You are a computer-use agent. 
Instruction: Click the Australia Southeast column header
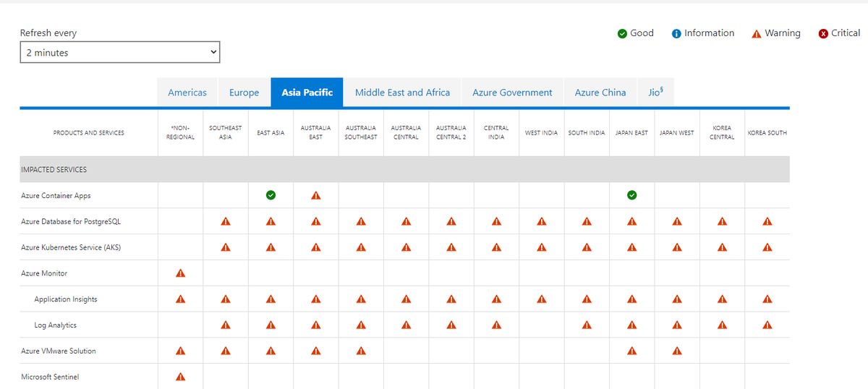click(x=361, y=132)
